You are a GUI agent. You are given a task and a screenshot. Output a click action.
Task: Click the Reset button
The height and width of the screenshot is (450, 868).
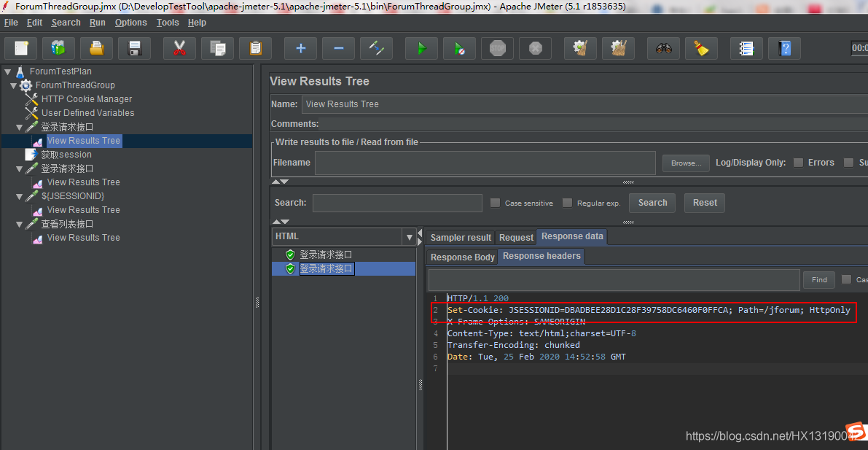pos(705,203)
